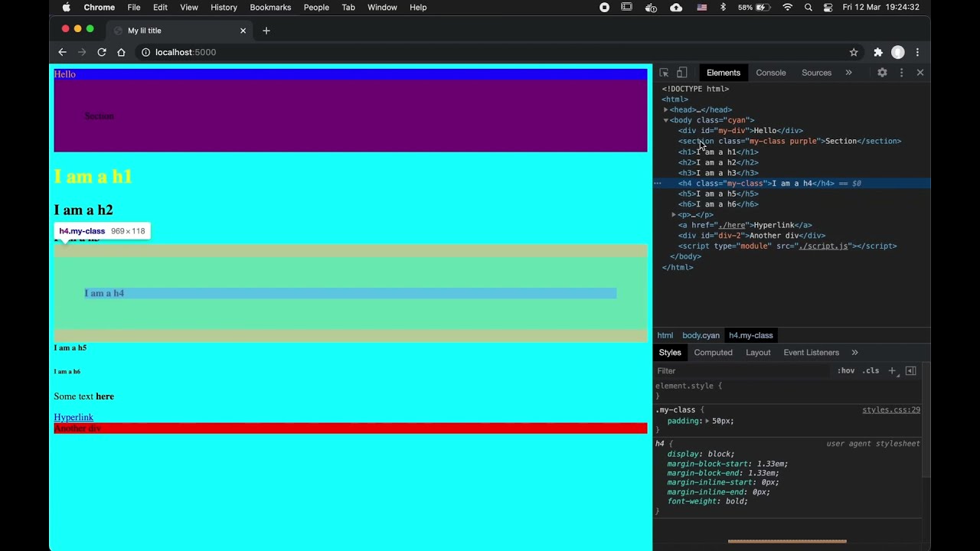Toggle the device toolbar icon
The image size is (980, 551).
coord(681,73)
